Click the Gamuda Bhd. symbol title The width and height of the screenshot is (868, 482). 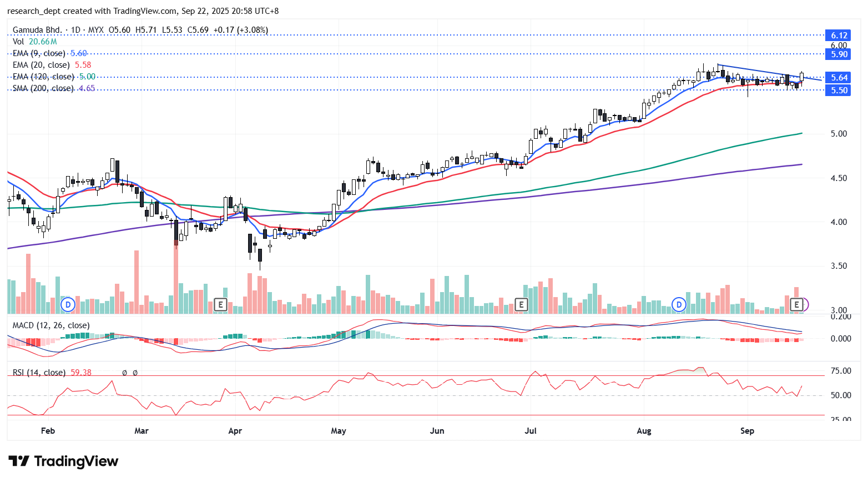(38, 30)
